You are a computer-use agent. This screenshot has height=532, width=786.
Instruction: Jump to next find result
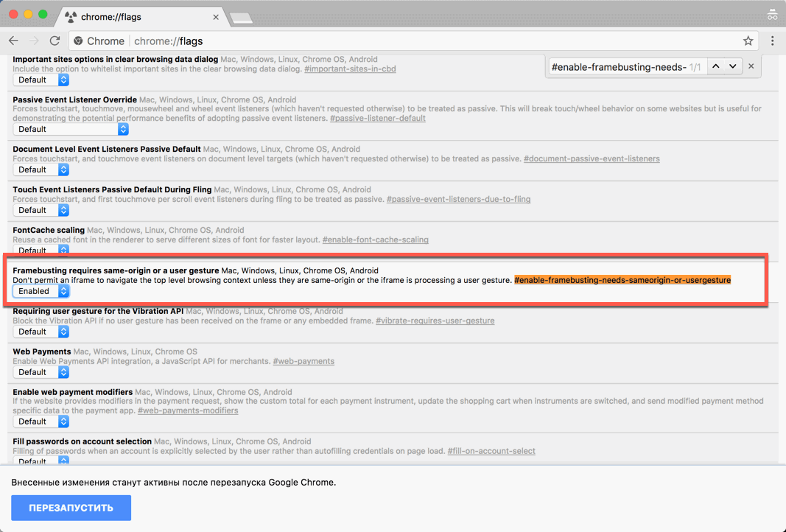[733, 66]
